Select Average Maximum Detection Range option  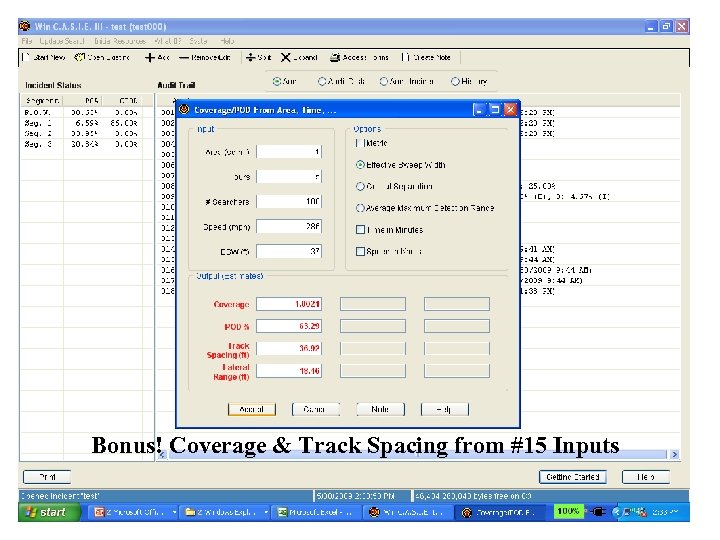coord(360,208)
